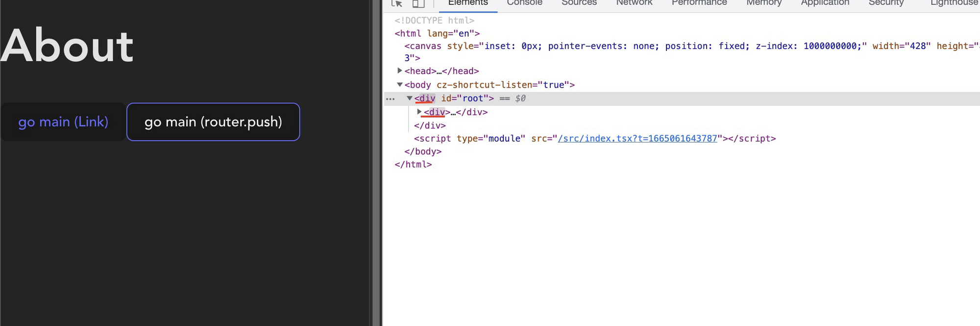The height and width of the screenshot is (326, 980).
Task: Activate the inspect element picker icon
Action: [x=397, y=3]
